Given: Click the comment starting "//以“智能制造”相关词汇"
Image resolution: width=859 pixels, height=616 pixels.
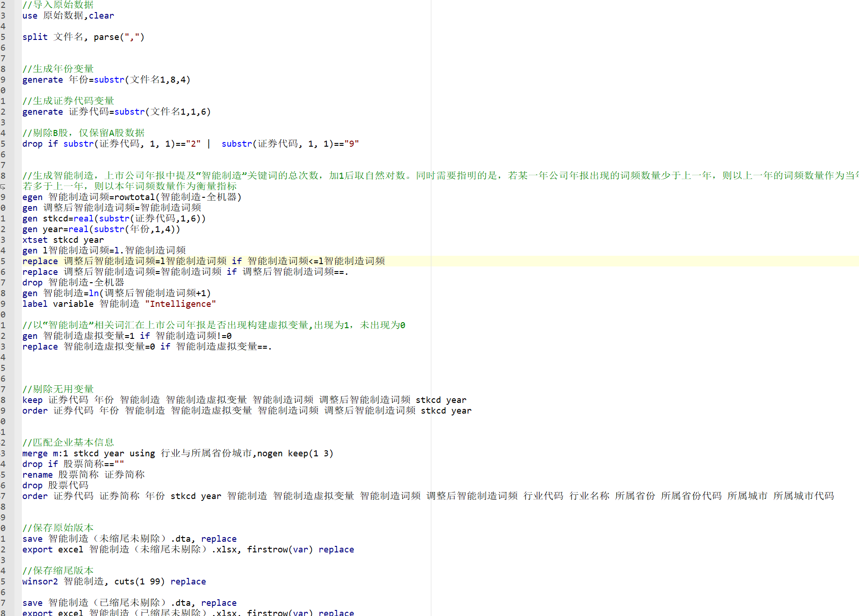Looking at the screenshot, I should [214, 325].
